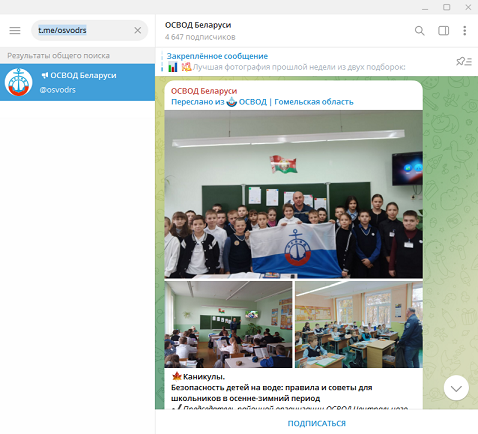
Task: Open channel header ОСВОД Беларуси info
Action: pyautogui.click(x=198, y=25)
